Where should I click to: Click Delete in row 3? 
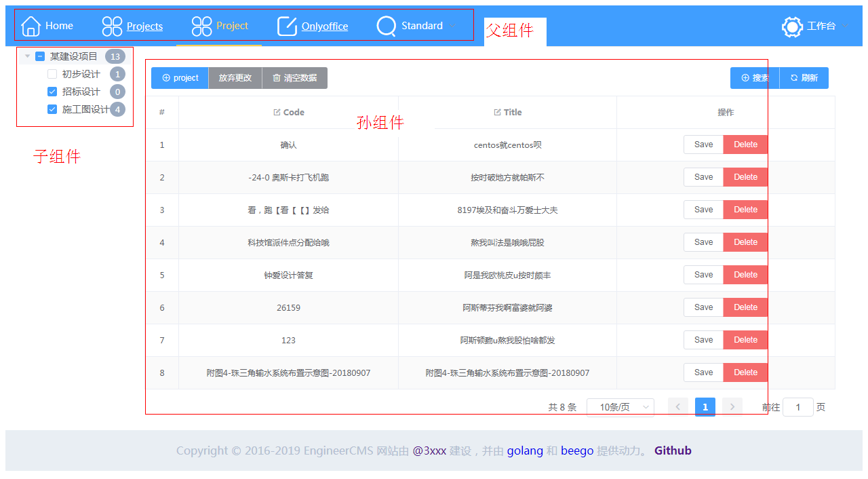pos(745,210)
